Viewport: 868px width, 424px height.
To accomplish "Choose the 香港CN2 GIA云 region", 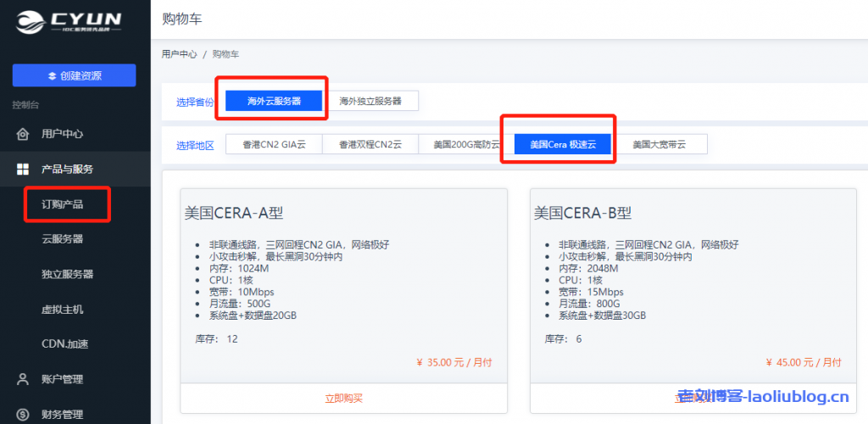I will (274, 144).
